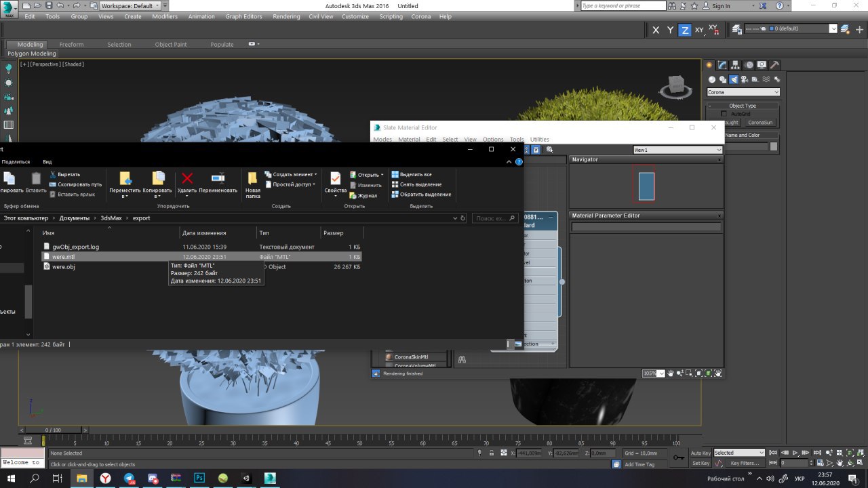Image resolution: width=868 pixels, height=488 pixels.
Task: Click the Explorer search field
Action: point(494,218)
